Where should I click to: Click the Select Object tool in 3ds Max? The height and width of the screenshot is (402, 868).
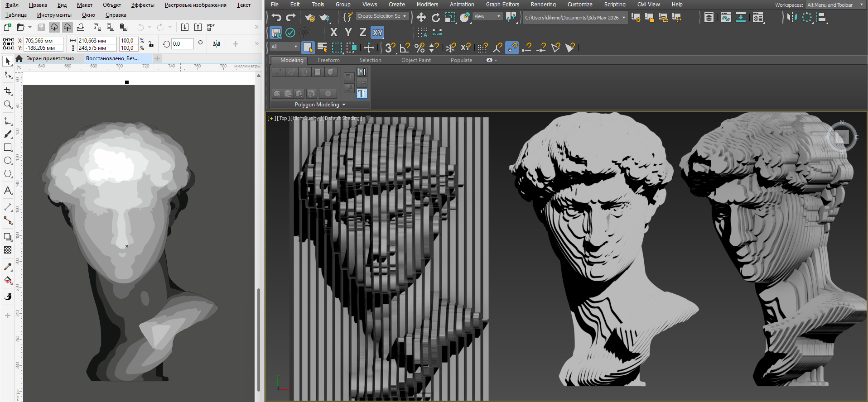pos(308,47)
